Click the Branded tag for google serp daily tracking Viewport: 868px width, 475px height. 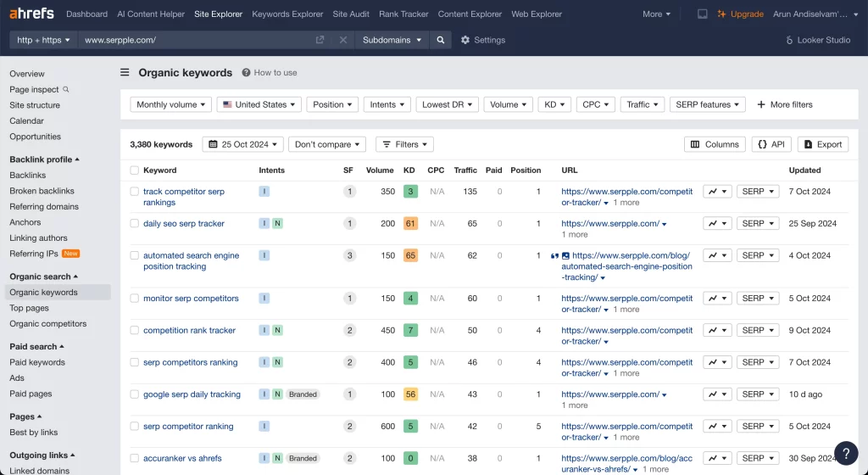coord(303,394)
